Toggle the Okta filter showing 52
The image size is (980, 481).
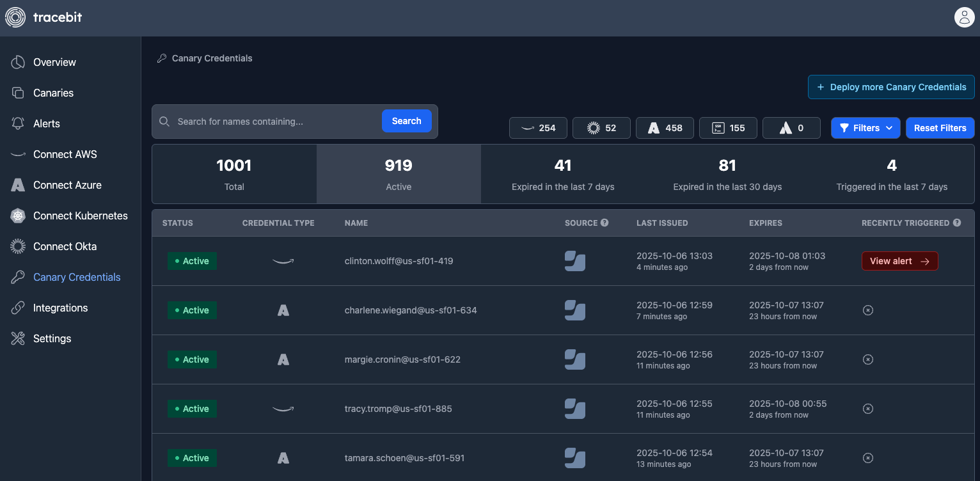tap(601, 128)
